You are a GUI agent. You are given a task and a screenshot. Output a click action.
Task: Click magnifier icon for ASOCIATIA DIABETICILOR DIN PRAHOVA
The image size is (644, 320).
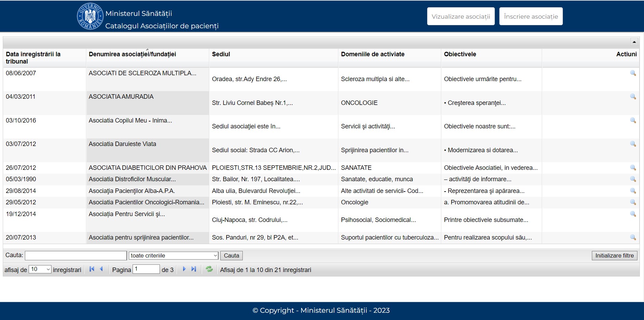tap(633, 168)
